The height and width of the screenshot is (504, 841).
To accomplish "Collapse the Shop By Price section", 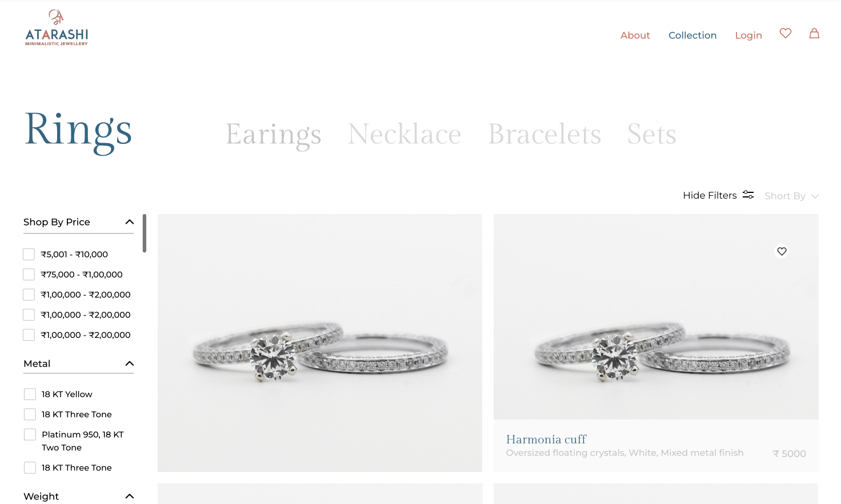I will pos(130,222).
